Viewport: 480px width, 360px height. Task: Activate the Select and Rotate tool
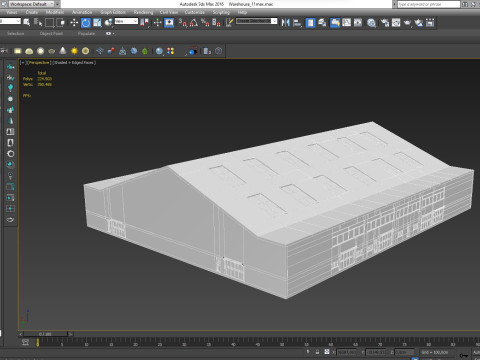[86, 23]
